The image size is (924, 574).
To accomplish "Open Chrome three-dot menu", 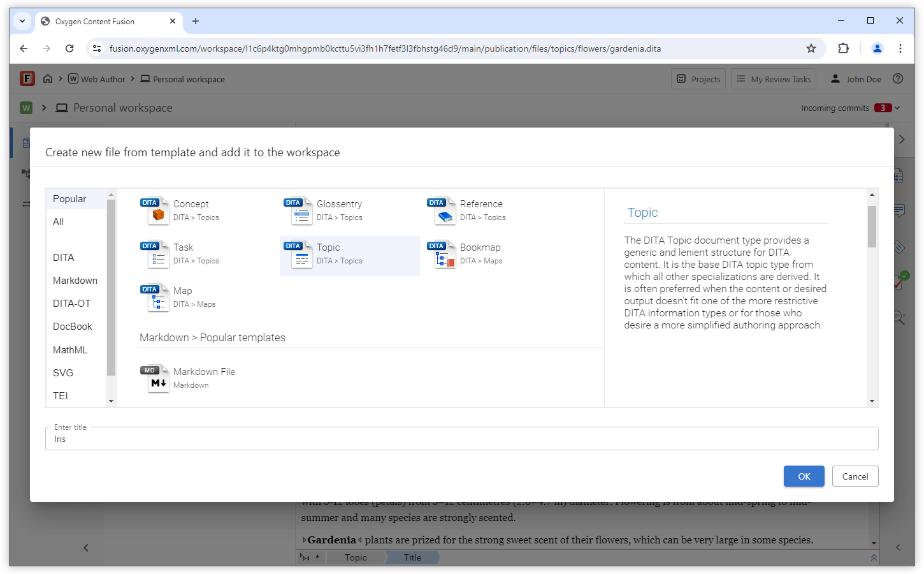I will [x=900, y=48].
